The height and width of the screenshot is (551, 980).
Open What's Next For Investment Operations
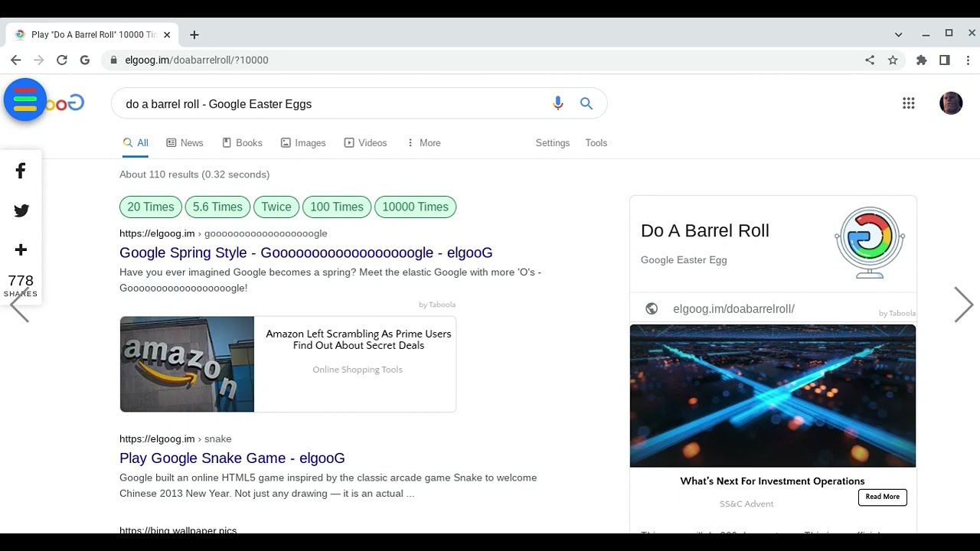[x=773, y=481]
